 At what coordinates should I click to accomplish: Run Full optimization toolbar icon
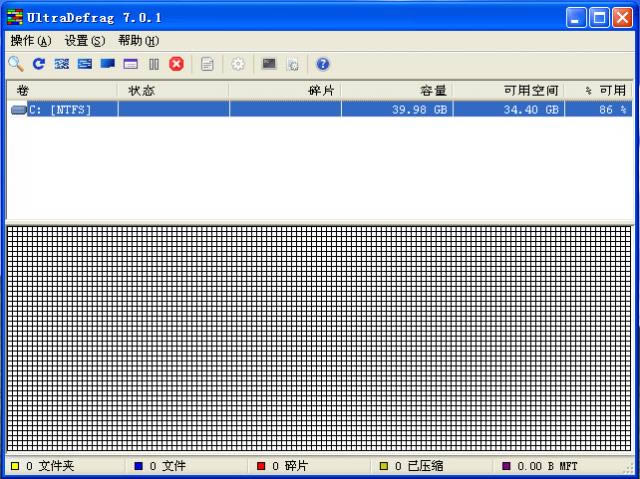pyautogui.click(x=108, y=64)
